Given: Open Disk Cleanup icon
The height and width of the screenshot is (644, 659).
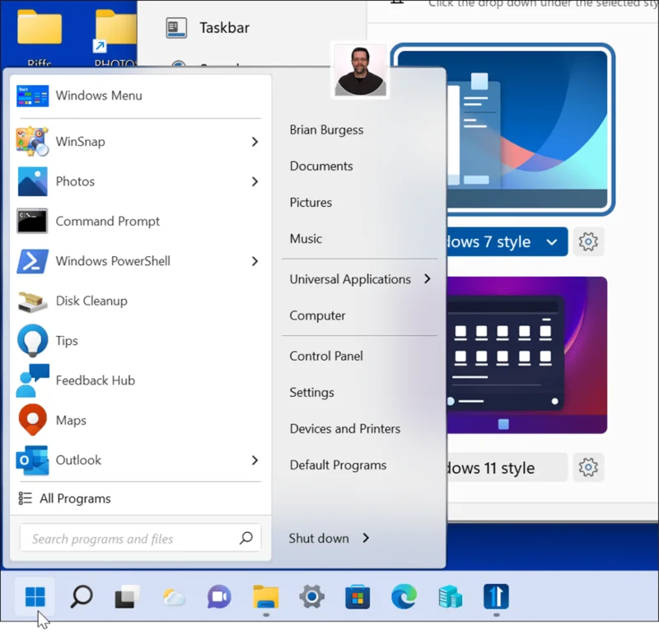Looking at the screenshot, I should click(x=32, y=301).
